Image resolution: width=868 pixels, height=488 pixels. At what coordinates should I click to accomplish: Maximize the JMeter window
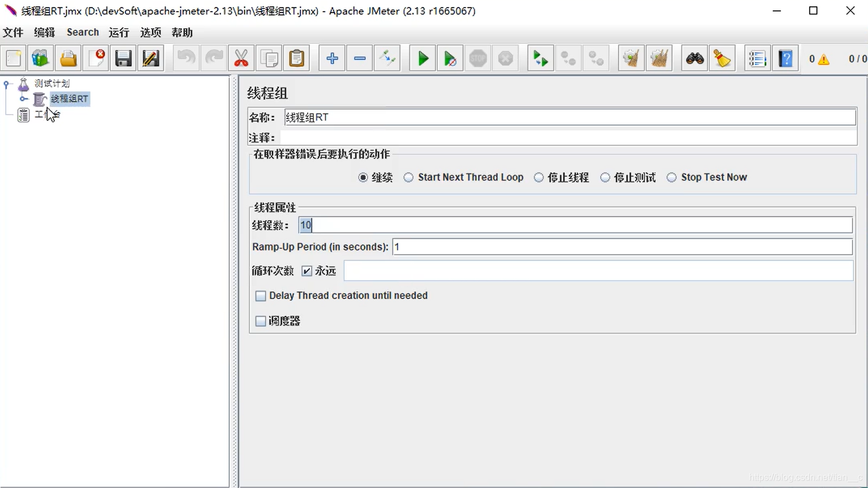tap(813, 11)
